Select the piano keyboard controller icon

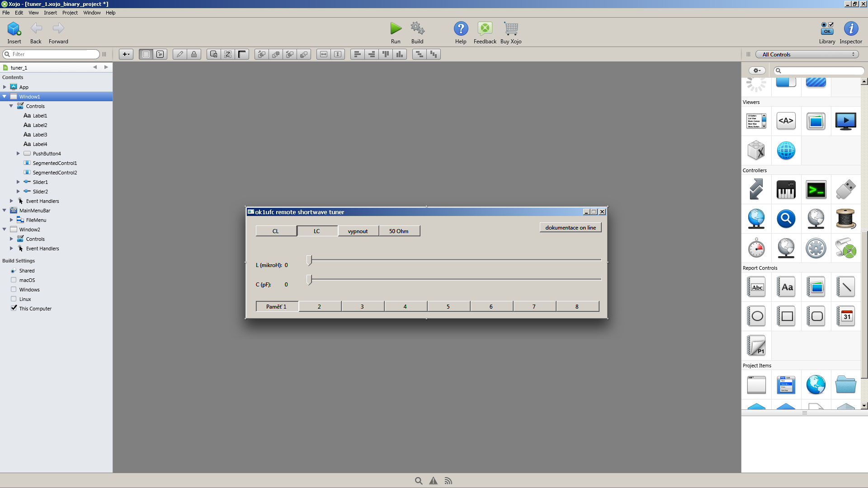tap(786, 190)
